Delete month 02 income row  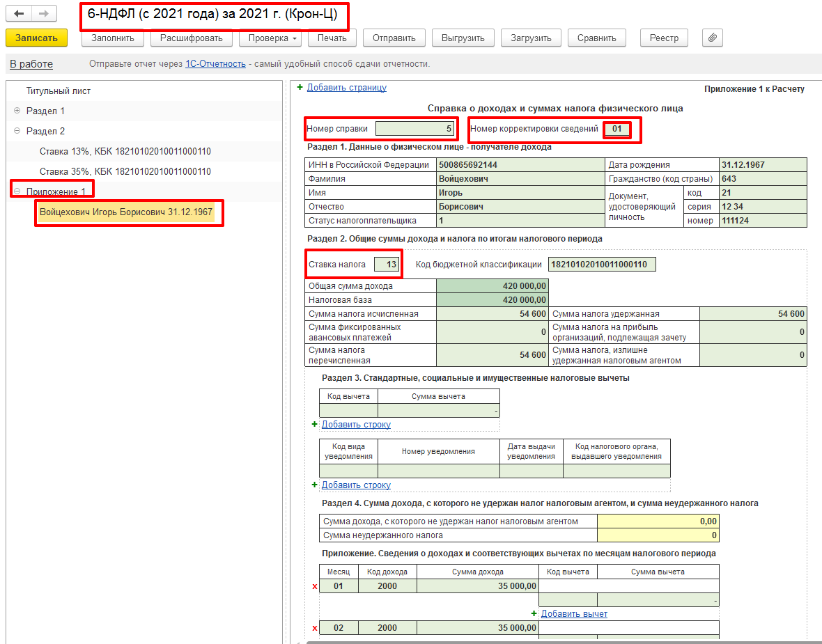point(314,628)
